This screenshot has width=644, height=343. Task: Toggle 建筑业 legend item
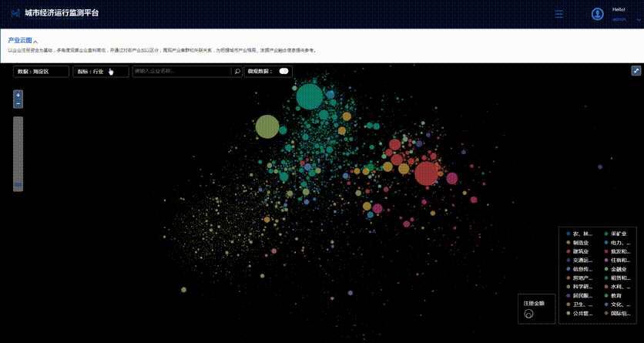pos(577,251)
